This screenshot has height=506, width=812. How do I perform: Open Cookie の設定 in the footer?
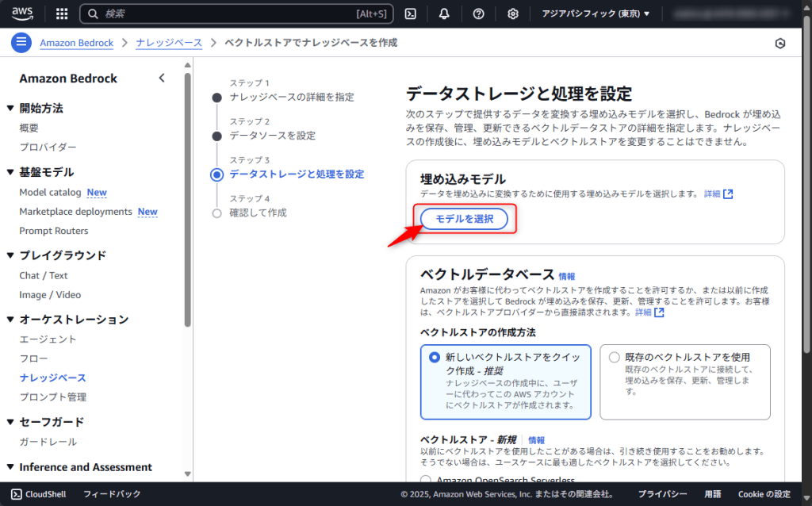764,494
